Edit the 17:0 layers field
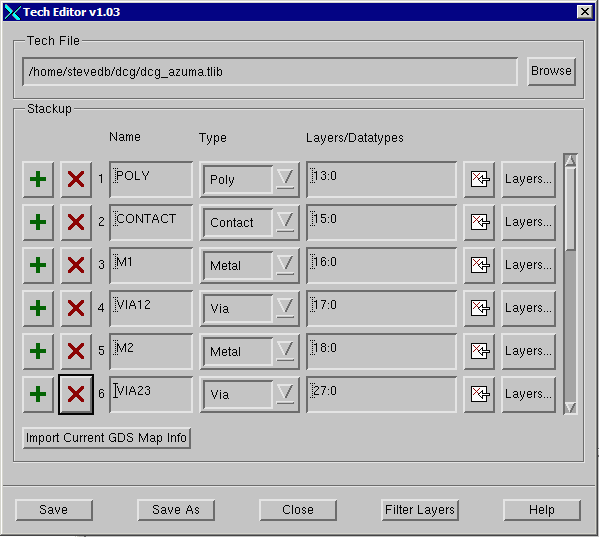The image size is (599, 537). (382, 308)
